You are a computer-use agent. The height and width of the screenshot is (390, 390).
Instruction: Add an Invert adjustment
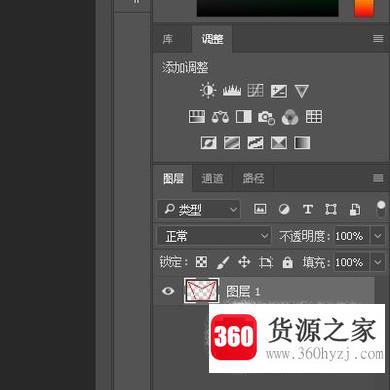pyautogui.click(x=208, y=143)
